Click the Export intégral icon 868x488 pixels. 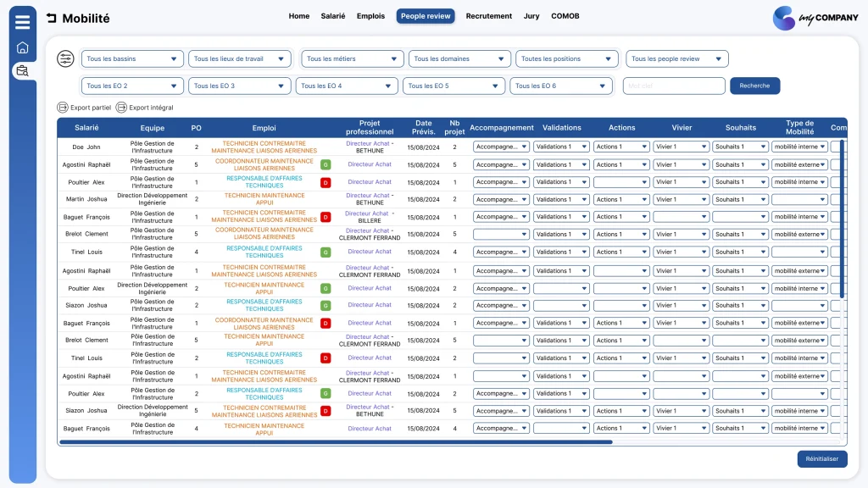(121, 108)
